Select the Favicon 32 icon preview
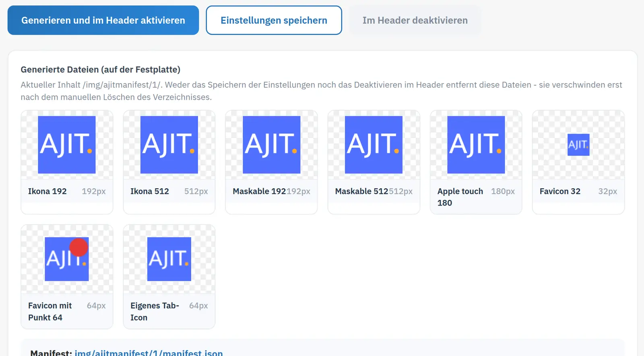Viewport: 644px width, 356px height. pyautogui.click(x=578, y=145)
